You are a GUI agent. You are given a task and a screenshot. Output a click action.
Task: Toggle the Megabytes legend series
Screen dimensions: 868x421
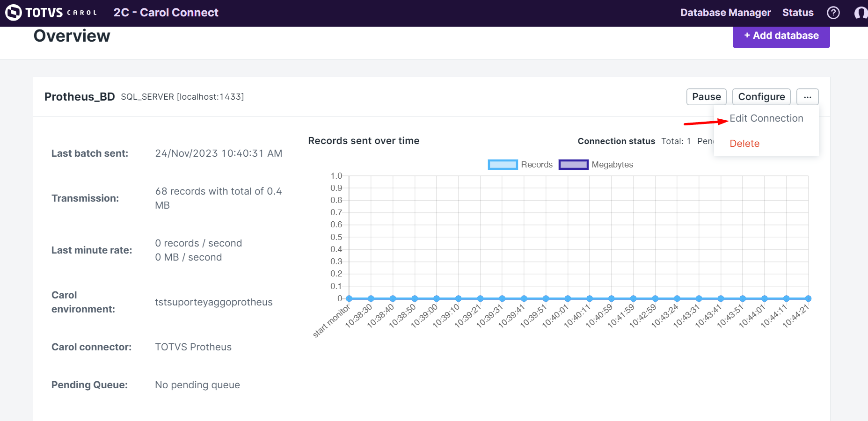[612, 165]
